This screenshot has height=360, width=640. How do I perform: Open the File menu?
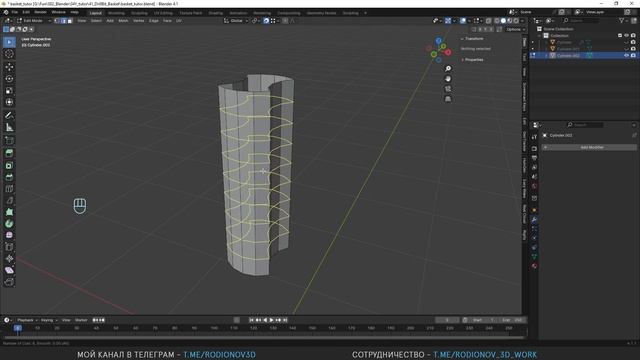(15, 12)
